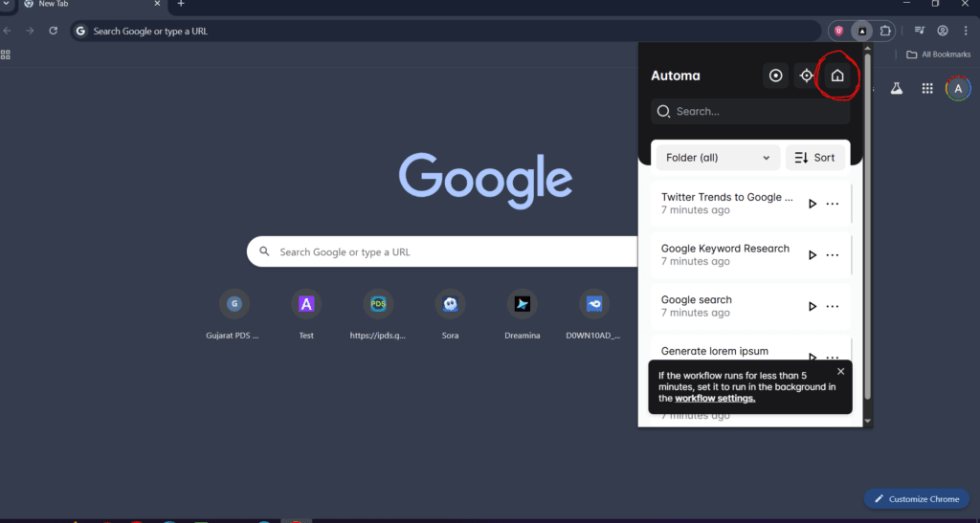
Task: Open the Automa dashboard home icon
Action: pyautogui.click(x=837, y=76)
